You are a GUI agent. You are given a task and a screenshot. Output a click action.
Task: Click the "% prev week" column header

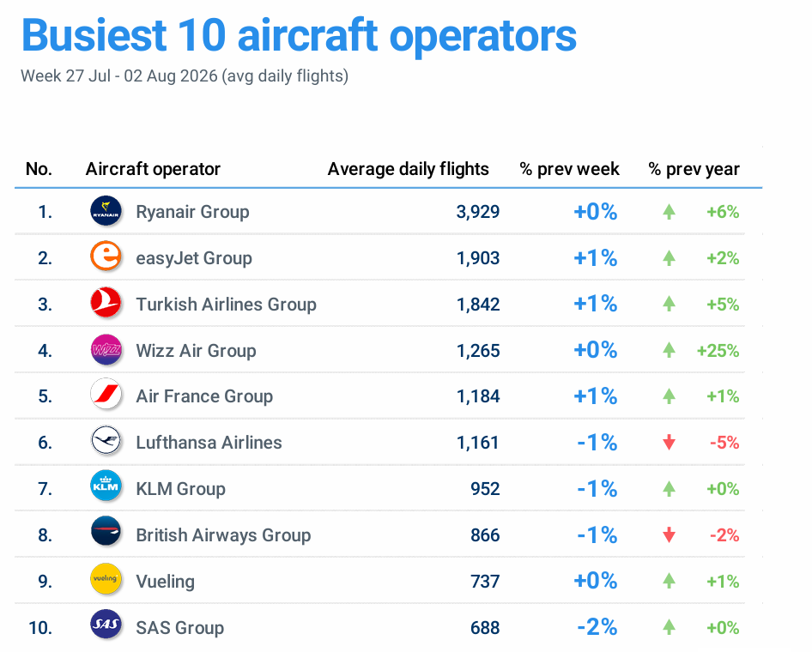click(x=570, y=169)
